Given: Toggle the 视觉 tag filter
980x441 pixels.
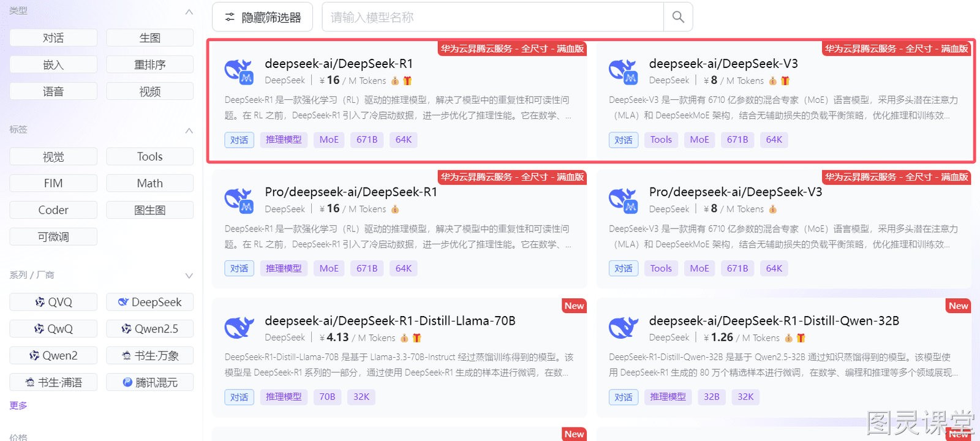Looking at the screenshot, I should tap(53, 156).
